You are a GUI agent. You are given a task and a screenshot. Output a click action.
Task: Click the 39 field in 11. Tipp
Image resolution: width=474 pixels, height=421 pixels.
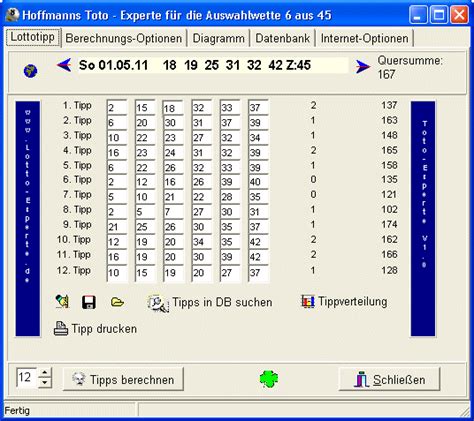click(x=230, y=257)
